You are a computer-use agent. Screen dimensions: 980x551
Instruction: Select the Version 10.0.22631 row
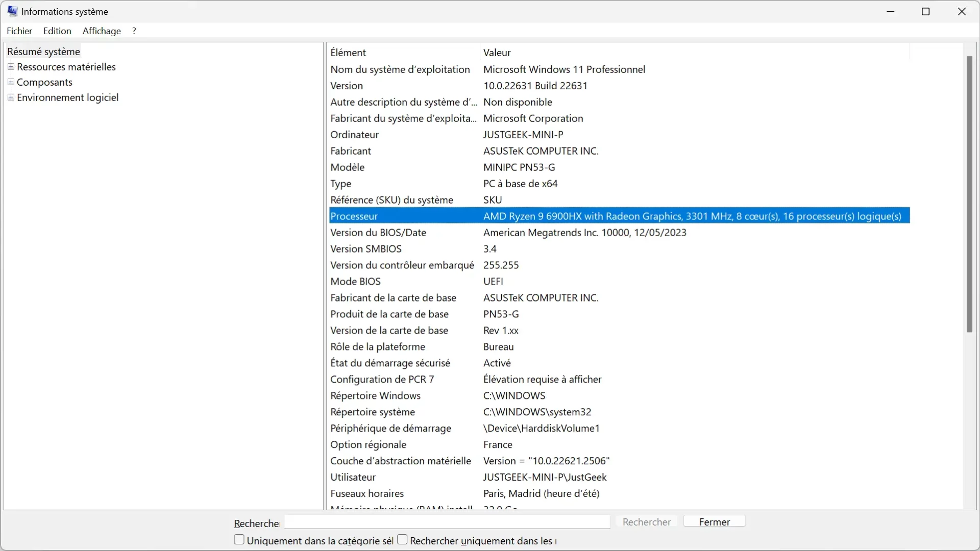(x=620, y=86)
